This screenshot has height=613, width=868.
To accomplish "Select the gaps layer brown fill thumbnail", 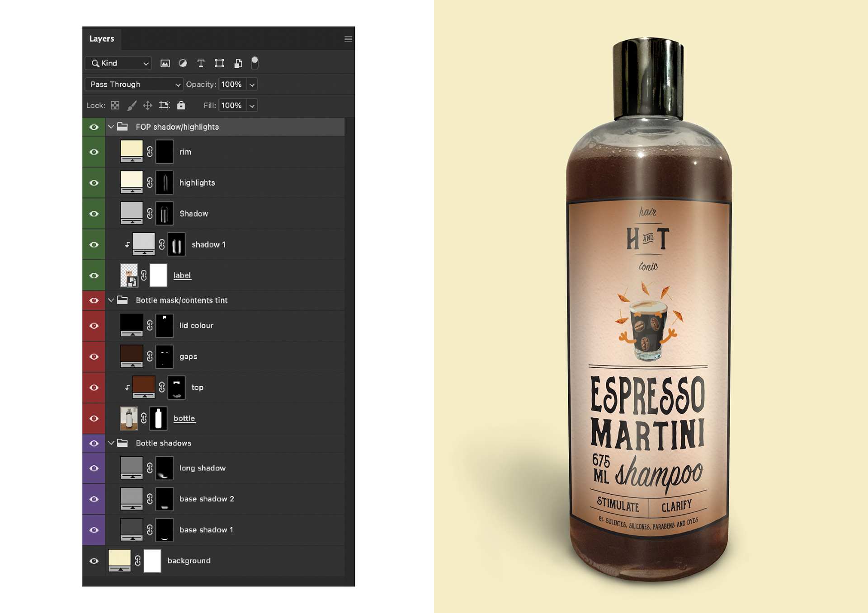I will coord(132,356).
